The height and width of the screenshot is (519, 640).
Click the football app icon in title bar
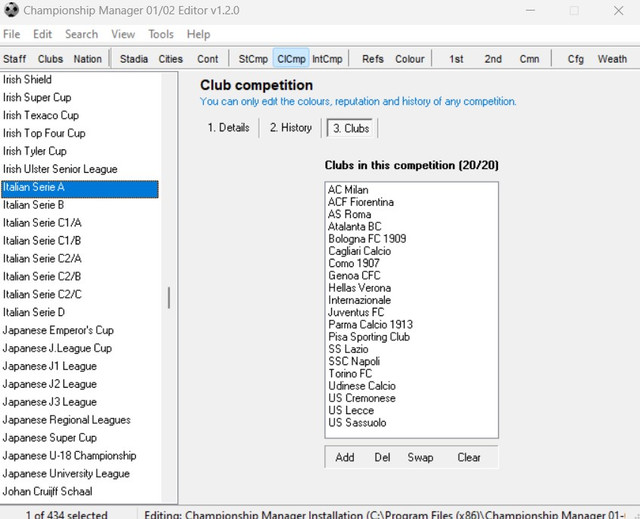(11, 10)
